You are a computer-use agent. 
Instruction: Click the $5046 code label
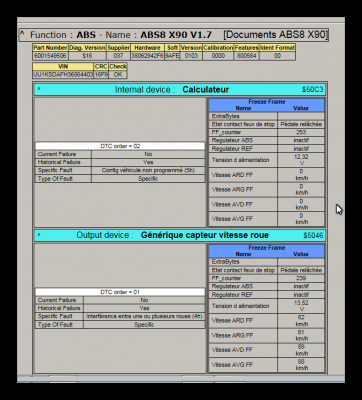tap(313, 235)
